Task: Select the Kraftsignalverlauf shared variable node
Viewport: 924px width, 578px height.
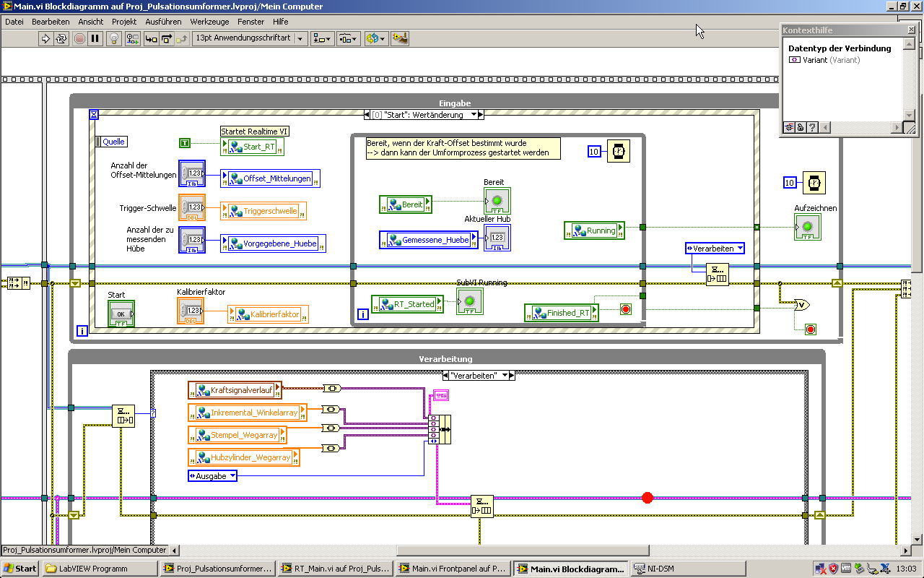Action: [235, 390]
